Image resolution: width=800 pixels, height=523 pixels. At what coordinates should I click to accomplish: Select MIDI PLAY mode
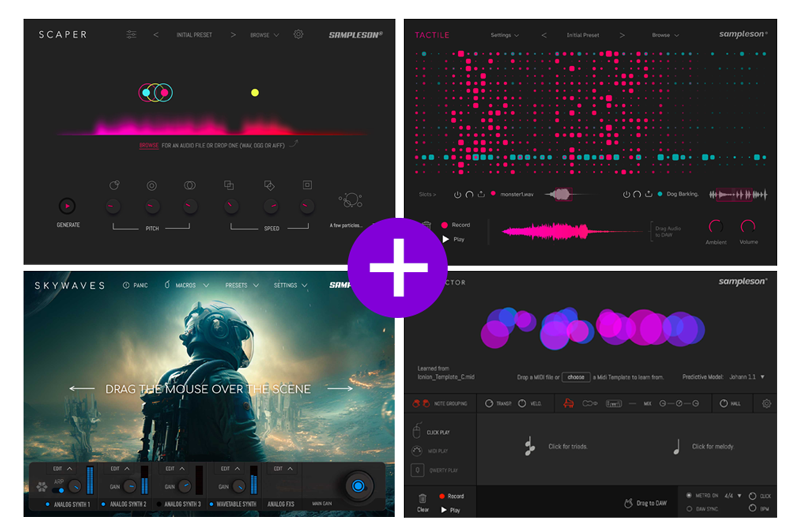[430, 451]
